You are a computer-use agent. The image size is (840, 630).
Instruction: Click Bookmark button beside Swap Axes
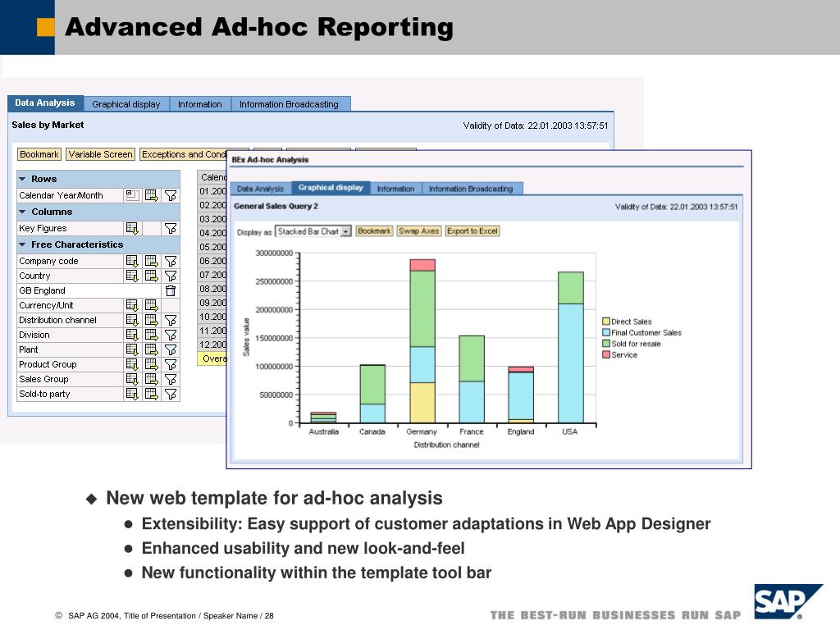(374, 231)
